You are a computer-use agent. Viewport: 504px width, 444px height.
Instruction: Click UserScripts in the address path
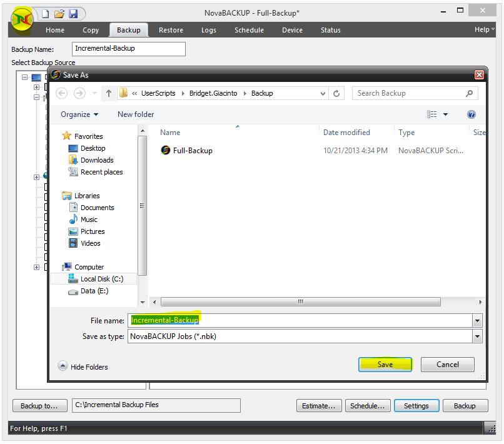pyautogui.click(x=158, y=93)
